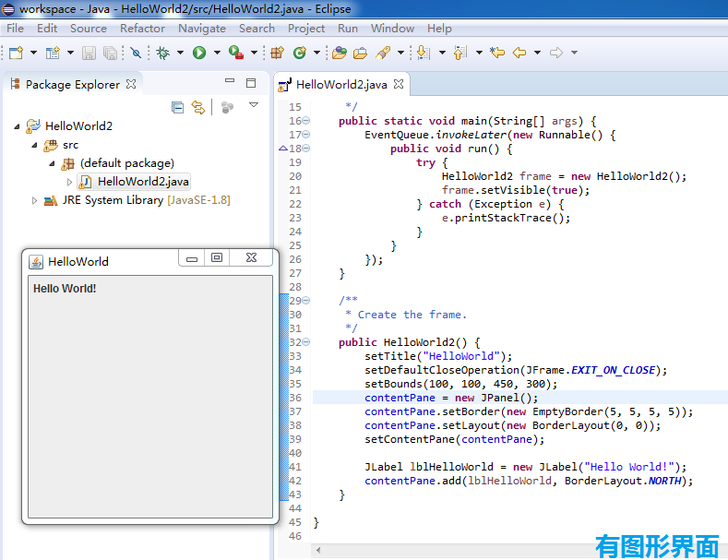The height and width of the screenshot is (560, 728).
Task: Open the Back history dropdown arrow
Action: pyautogui.click(x=537, y=53)
